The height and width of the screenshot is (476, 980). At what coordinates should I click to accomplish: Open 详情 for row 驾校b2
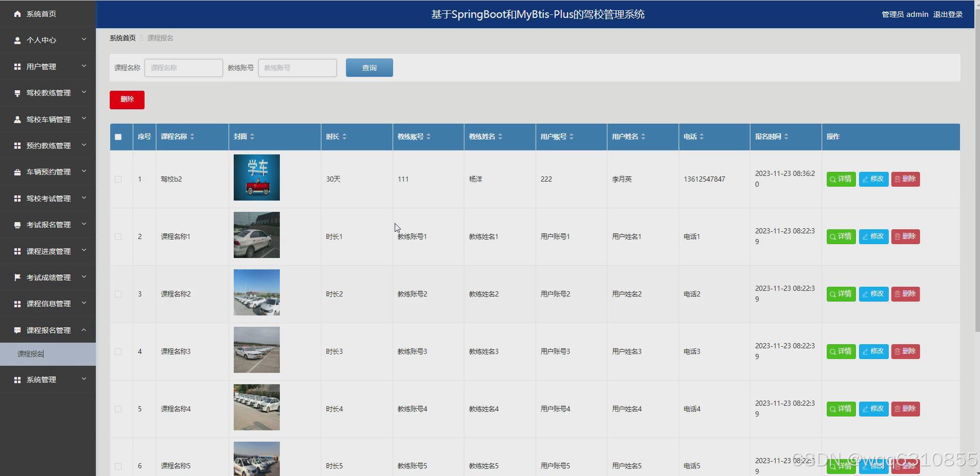point(841,179)
